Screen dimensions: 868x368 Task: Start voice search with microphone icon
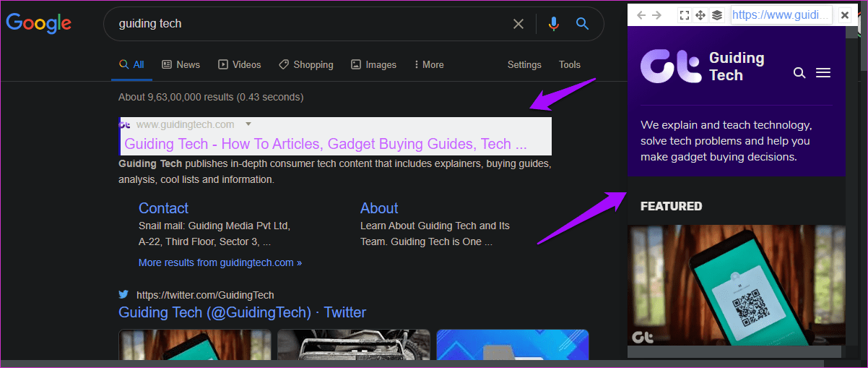tap(554, 24)
